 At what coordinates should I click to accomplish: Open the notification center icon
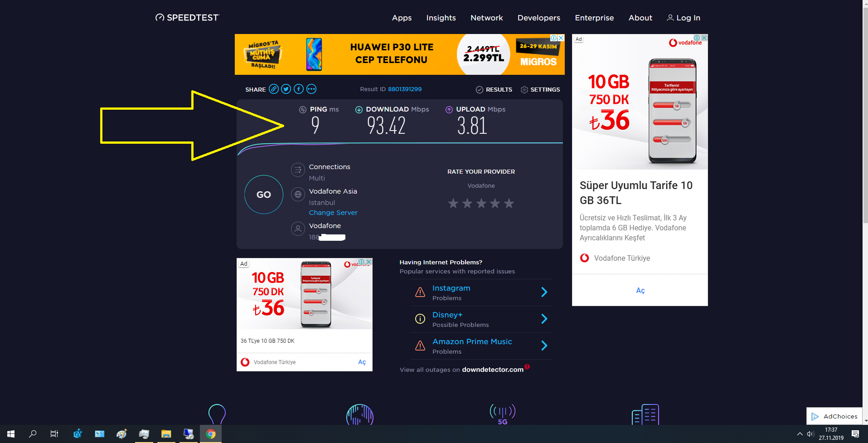(x=855, y=434)
